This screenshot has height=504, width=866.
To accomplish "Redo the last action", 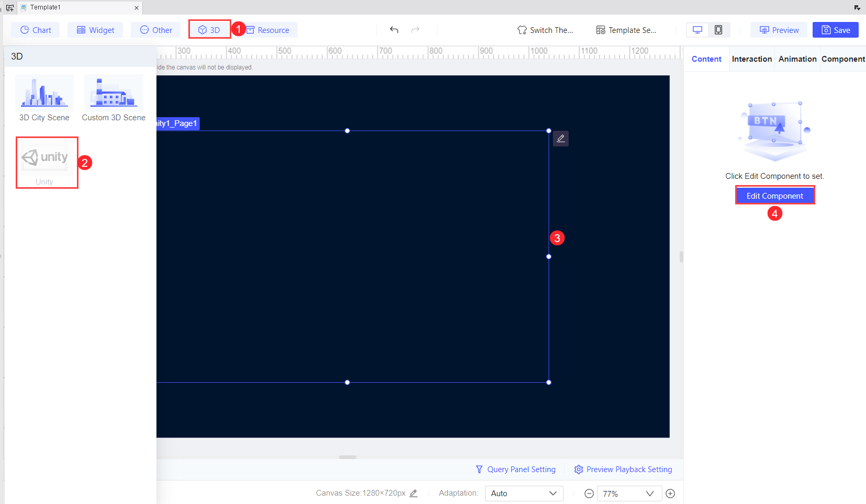I will (415, 30).
